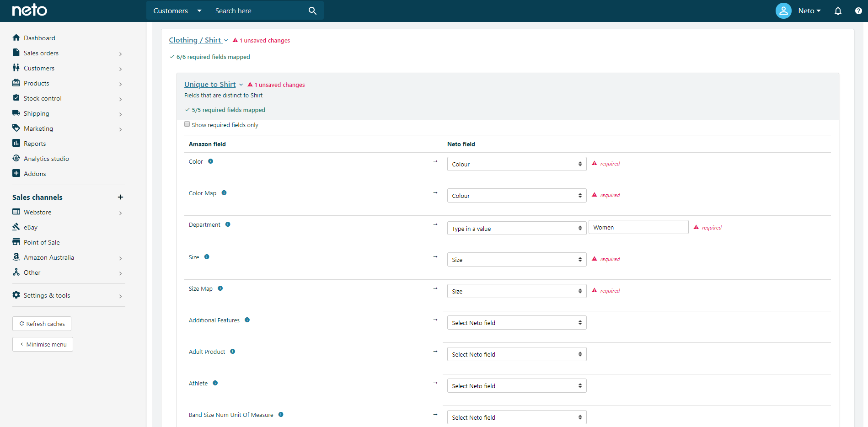Image resolution: width=868 pixels, height=427 pixels.
Task: Show info for Adult Product field
Action: point(233,352)
